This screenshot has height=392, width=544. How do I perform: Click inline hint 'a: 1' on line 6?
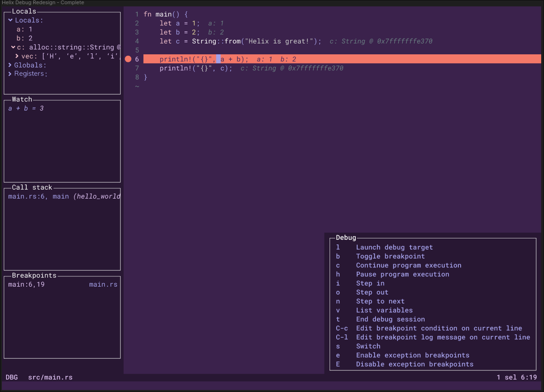(x=265, y=59)
